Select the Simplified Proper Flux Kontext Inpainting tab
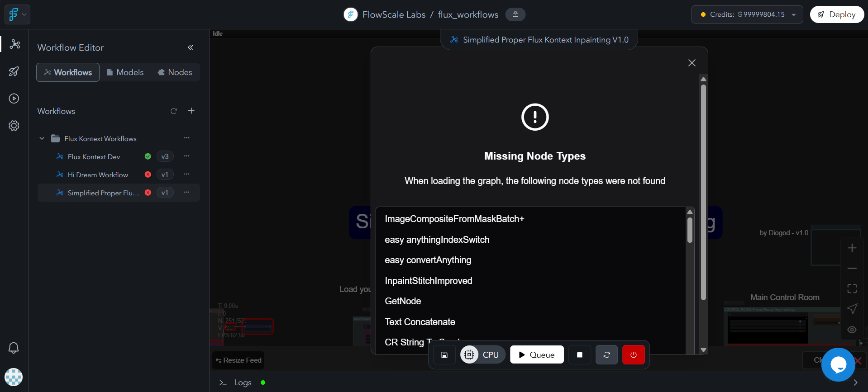 (539, 40)
